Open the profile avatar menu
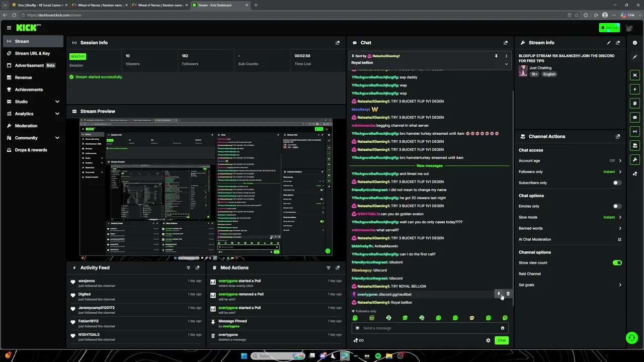The width and height of the screenshot is (644, 362). coord(629,28)
